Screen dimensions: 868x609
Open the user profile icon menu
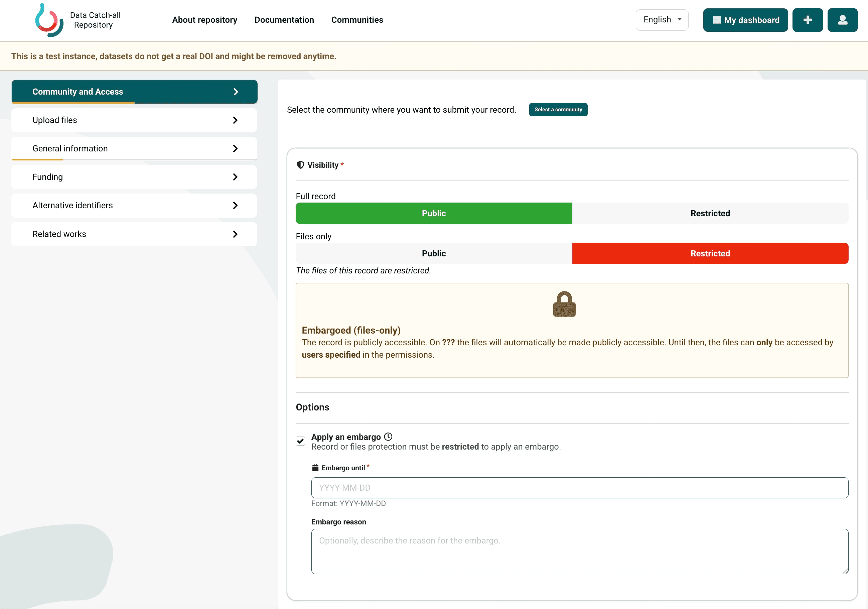[x=842, y=20]
